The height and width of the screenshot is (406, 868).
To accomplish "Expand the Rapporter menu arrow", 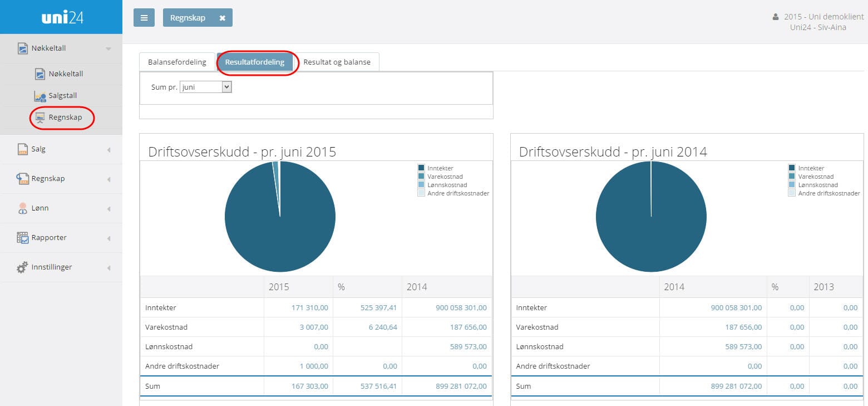I will [x=108, y=238].
